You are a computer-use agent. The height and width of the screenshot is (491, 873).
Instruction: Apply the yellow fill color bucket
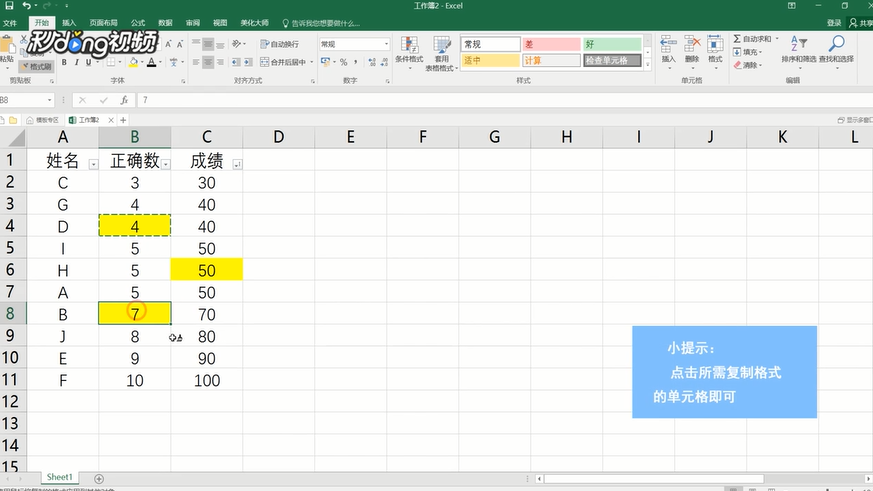click(133, 62)
